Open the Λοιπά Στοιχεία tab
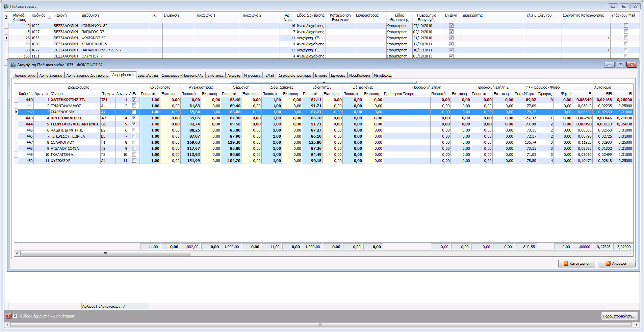This screenshot has height=332, width=644. click(51, 75)
